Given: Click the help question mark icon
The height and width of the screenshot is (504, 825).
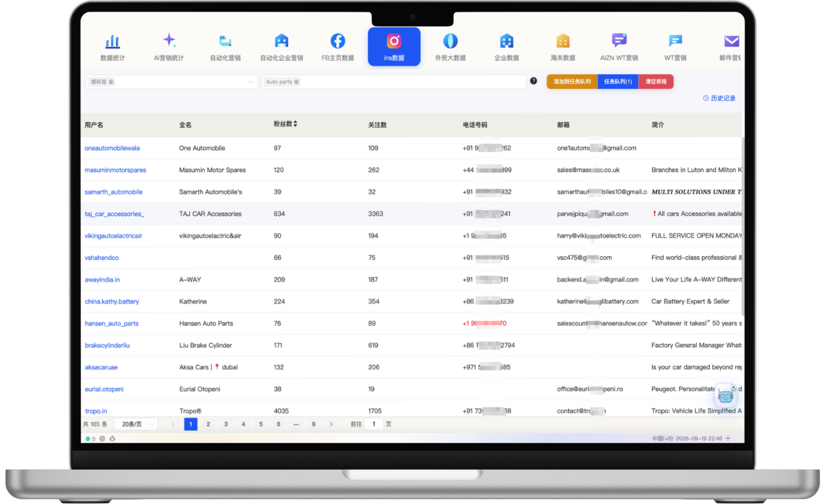Looking at the screenshot, I should click(533, 81).
